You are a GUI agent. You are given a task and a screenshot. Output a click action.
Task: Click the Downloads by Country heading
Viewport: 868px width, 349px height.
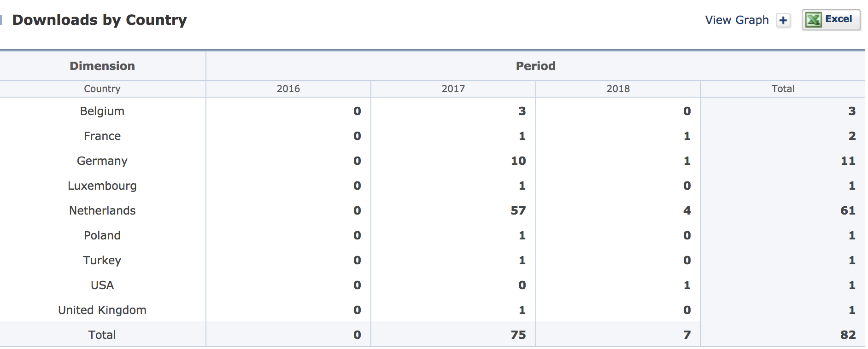click(x=100, y=20)
